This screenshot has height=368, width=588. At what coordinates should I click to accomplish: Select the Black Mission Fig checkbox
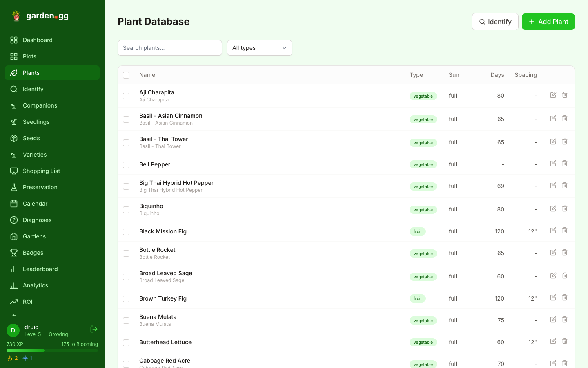[x=126, y=232]
